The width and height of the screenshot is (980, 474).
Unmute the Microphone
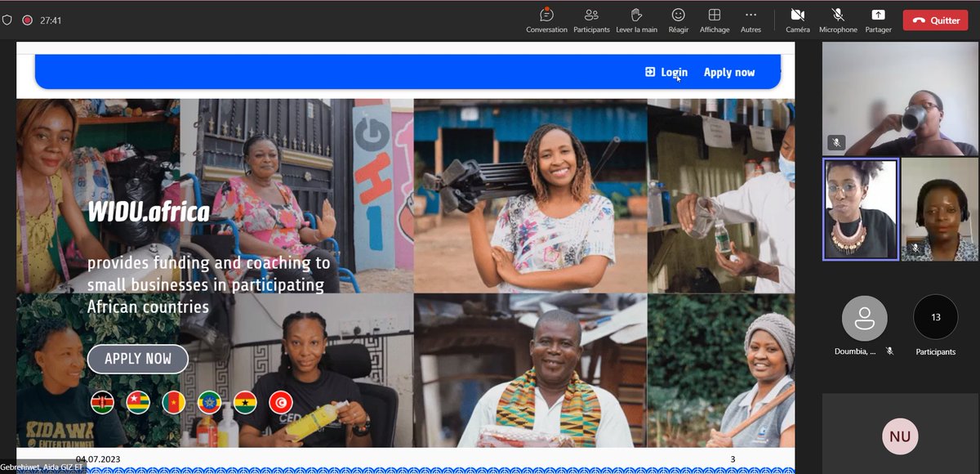(838, 20)
